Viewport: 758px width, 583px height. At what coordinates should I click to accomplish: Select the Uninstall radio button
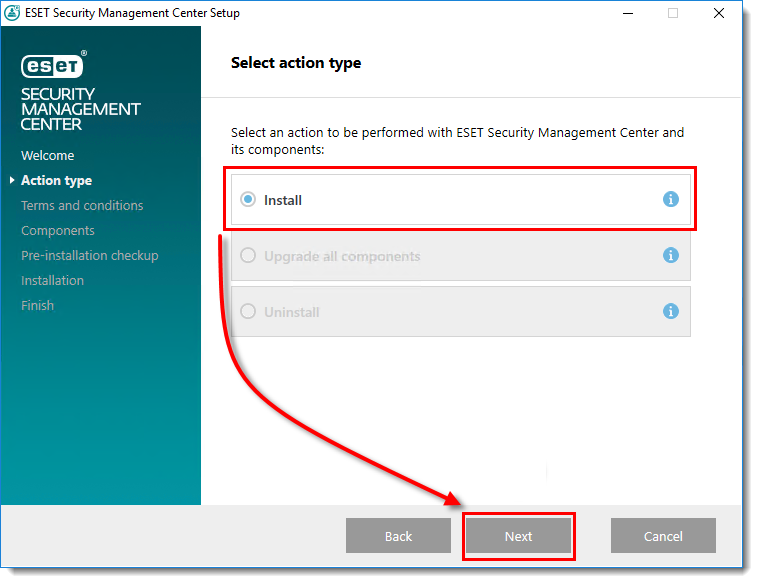[x=248, y=311]
